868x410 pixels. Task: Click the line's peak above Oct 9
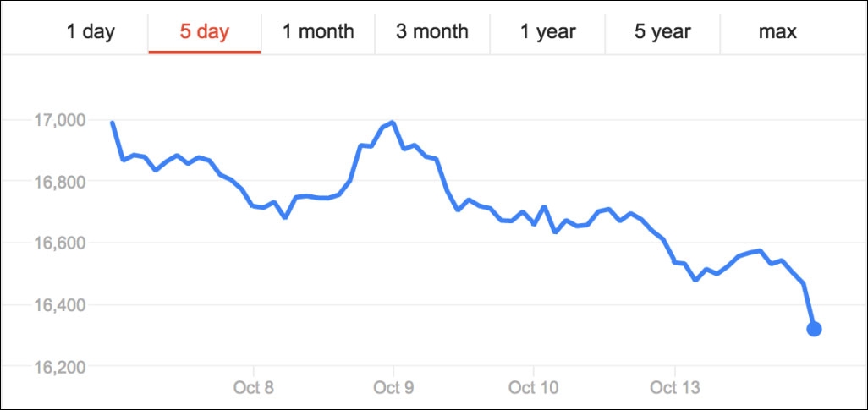393,123
